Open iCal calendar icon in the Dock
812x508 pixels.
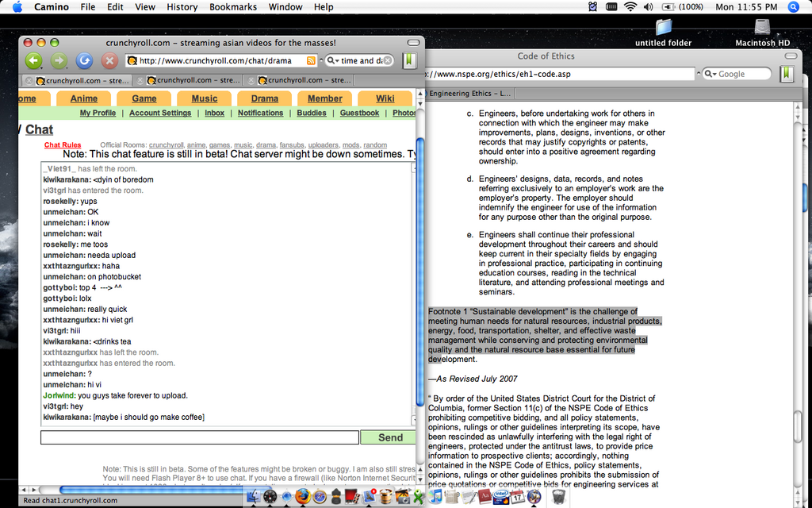click(x=517, y=496)
